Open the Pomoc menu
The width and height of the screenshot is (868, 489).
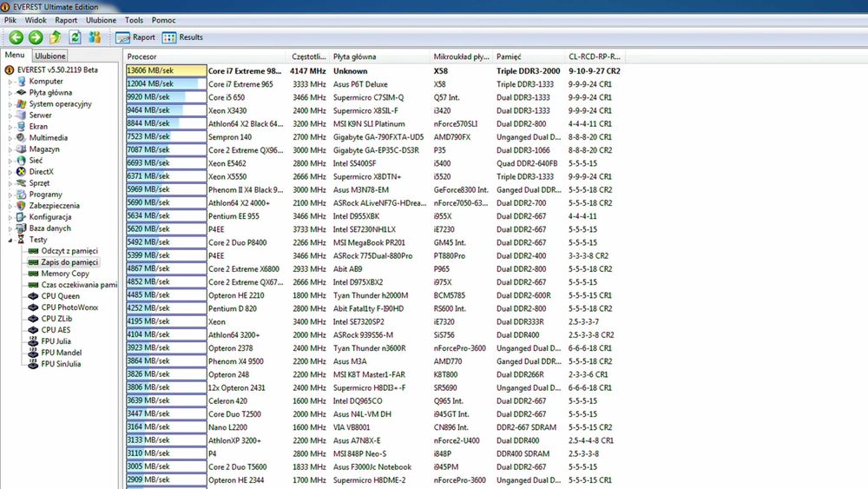[163, 20]
